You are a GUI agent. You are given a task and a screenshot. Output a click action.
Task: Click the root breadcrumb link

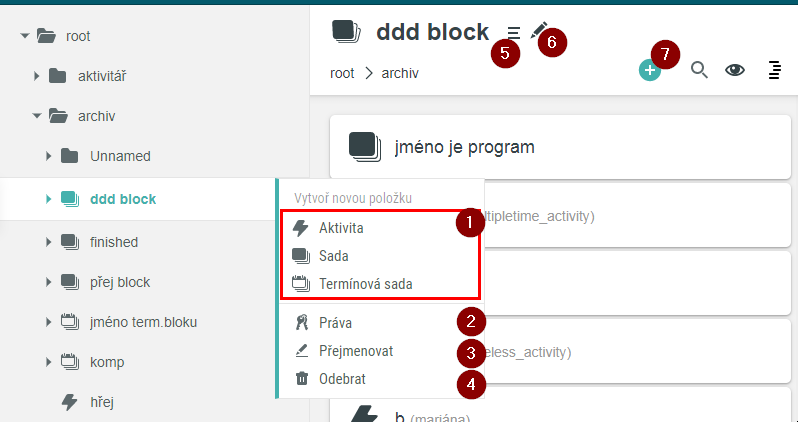342,73
